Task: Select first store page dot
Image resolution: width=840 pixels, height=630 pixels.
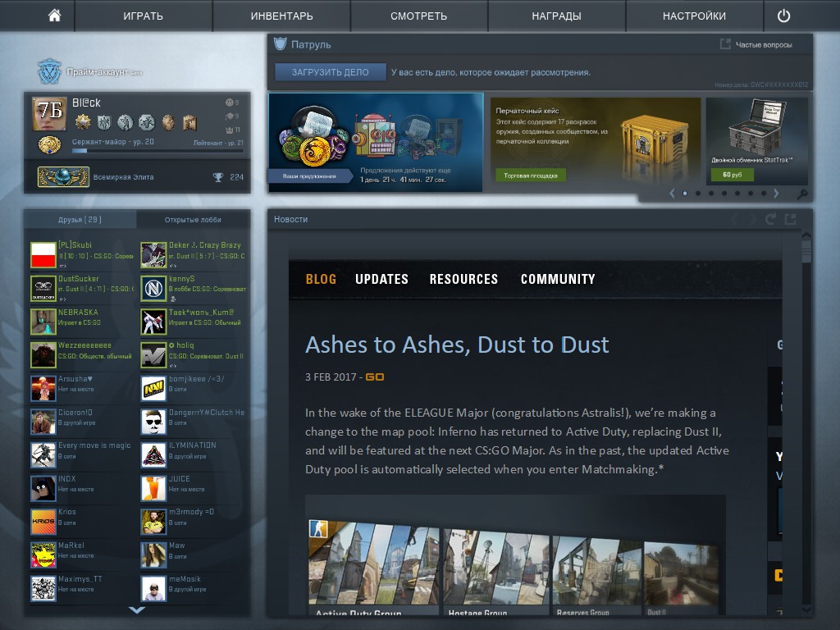Action: [685, 194]
